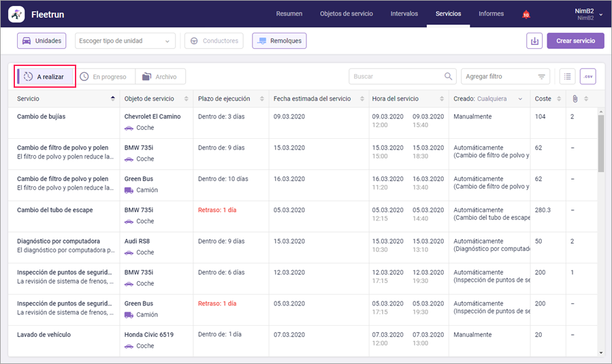Image resolution: width=612 pixels, height=364 pixels.
Task: Toggle the Unidades filter button
Action: [42, 41]
